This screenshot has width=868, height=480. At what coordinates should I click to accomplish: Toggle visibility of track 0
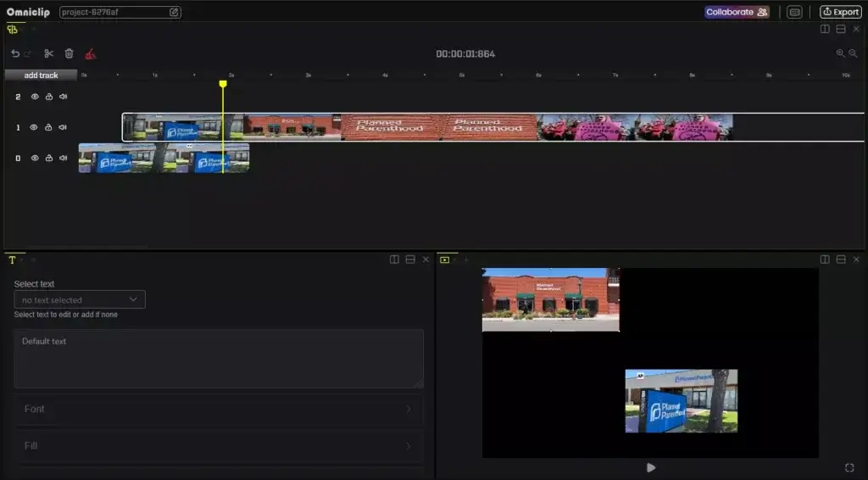(x=35, y=159)
